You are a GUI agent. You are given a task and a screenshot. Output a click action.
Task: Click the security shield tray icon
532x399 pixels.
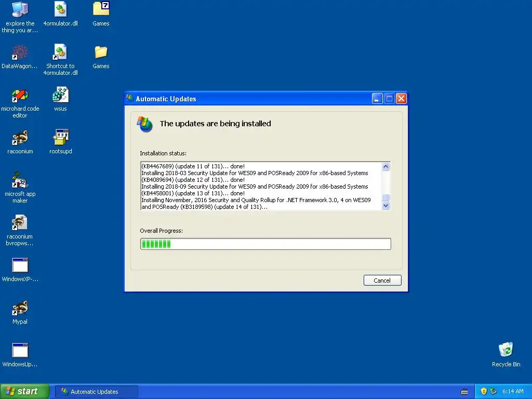pyautogui.click(x=484, y=392)
